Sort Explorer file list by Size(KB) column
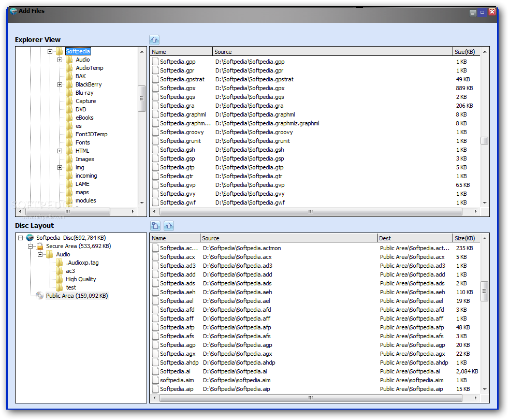The image size is (509, 420). pyautogui.click(x=466, y=52)
